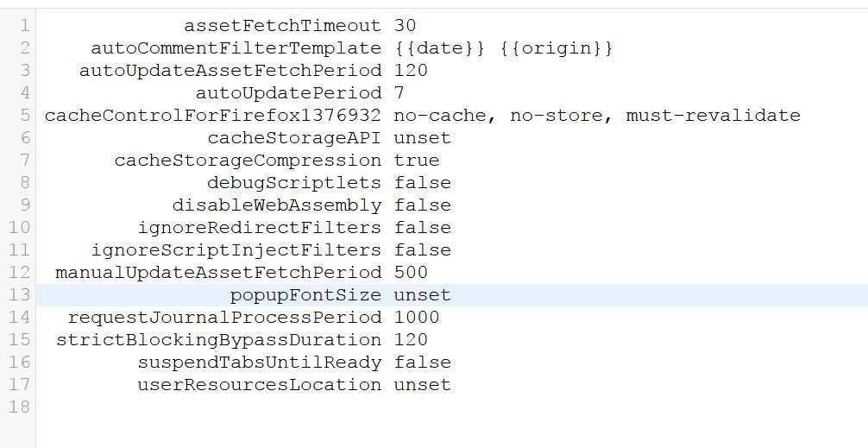Click the manualUpdateAssetFetchPeriod value 500
868x448 pixels.
tap(411, 273)
